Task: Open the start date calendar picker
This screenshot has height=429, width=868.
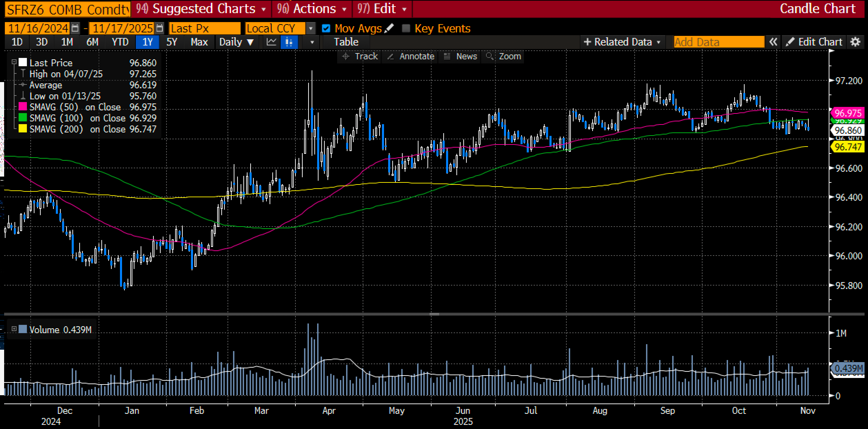Action: tap(75, 28)
